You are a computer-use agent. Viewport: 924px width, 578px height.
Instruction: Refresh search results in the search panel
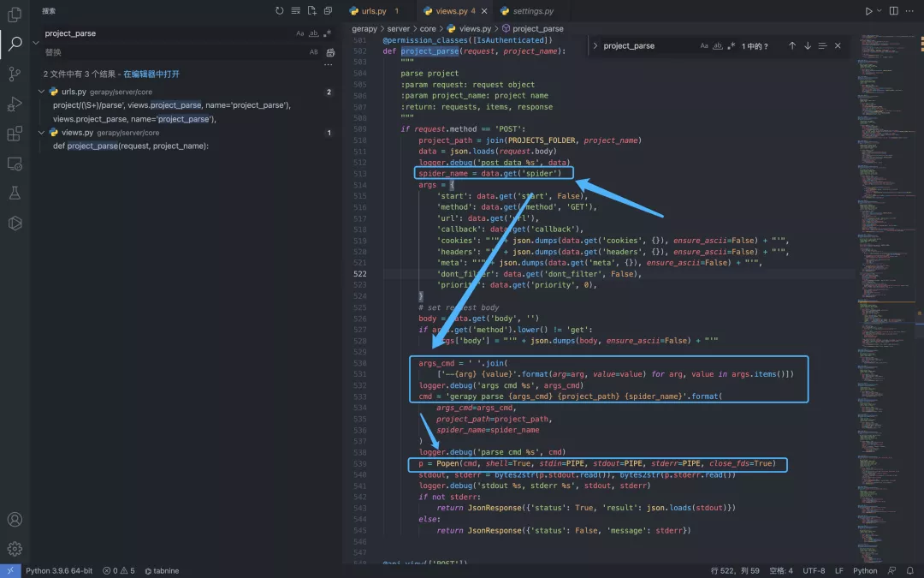click(x=279, y=11)
